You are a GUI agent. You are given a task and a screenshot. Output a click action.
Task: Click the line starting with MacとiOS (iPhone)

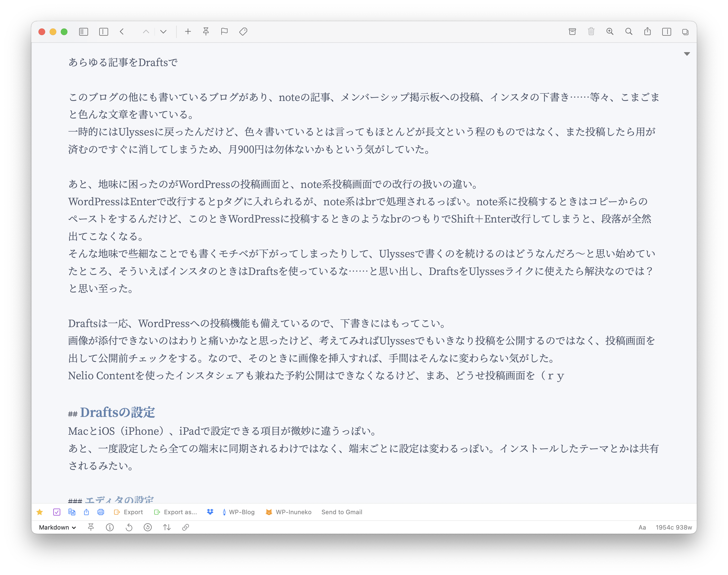coord(223,431)
